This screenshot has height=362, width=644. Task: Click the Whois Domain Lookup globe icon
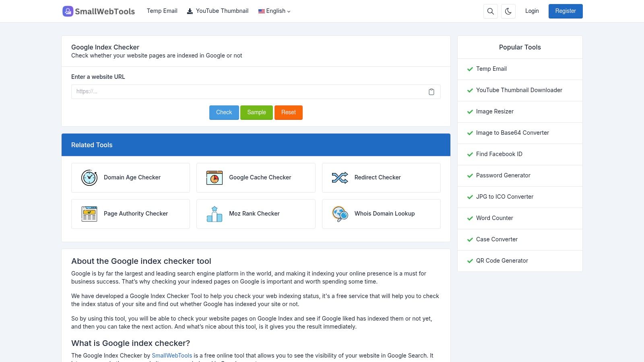point(340,214)
